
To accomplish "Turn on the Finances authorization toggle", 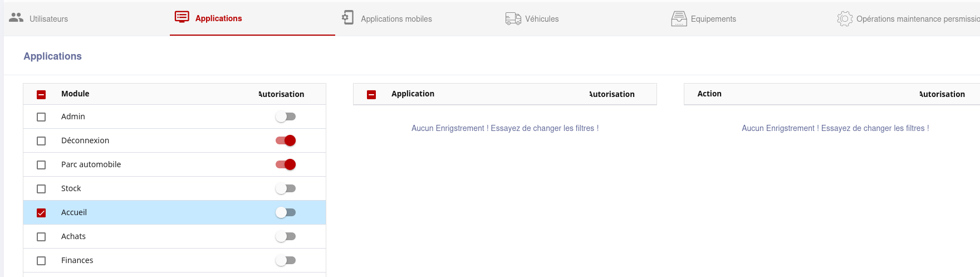I will (x=286, y=260).
